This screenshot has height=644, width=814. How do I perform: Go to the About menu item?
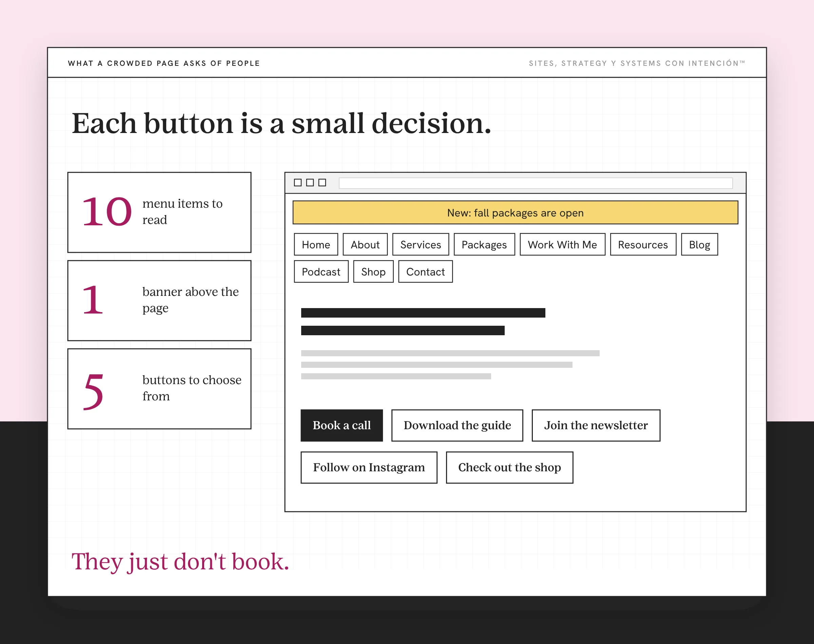(x=365, y=244)
